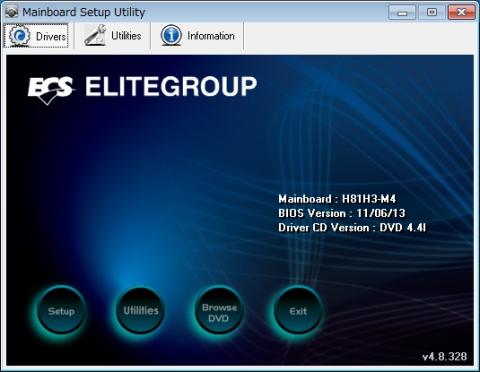Screen dimensions: 480x372
Task: Open the Information tab
Action: (198, 36)
